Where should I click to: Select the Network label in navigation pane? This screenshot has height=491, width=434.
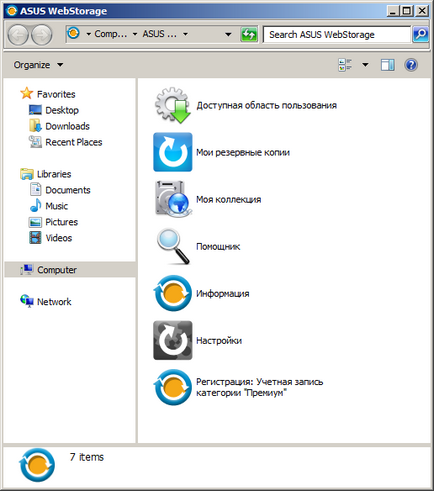tap(54, 302)
